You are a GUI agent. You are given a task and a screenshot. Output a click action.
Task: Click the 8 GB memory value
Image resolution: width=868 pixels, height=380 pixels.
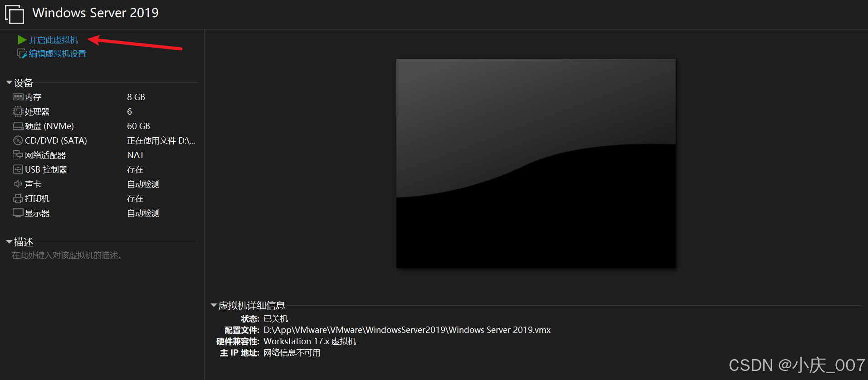(136, 97)
